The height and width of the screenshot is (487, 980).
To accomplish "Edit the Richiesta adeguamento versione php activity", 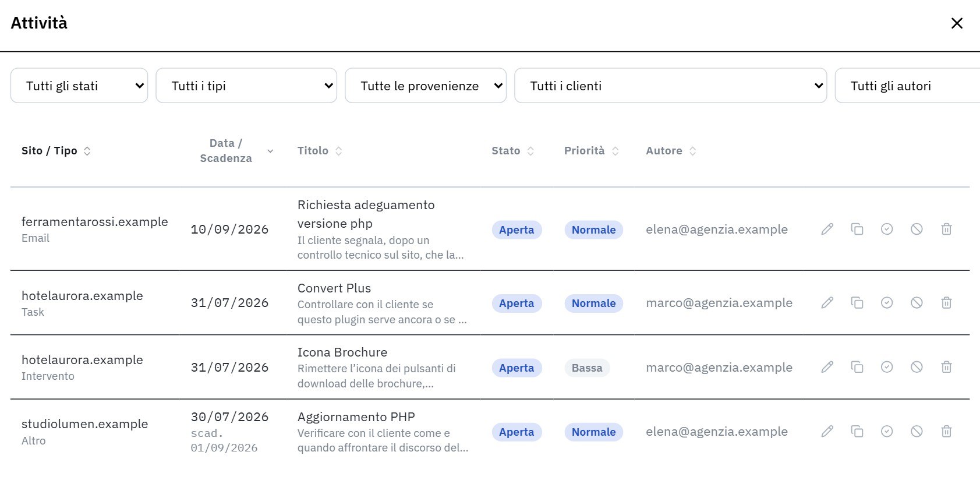I will tap(827, 230).
